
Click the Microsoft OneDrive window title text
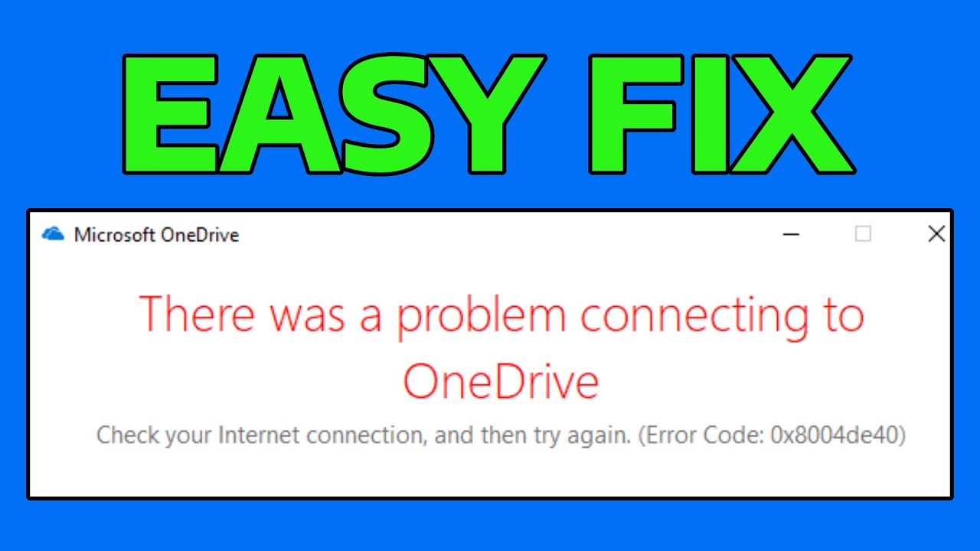point(156,235)
